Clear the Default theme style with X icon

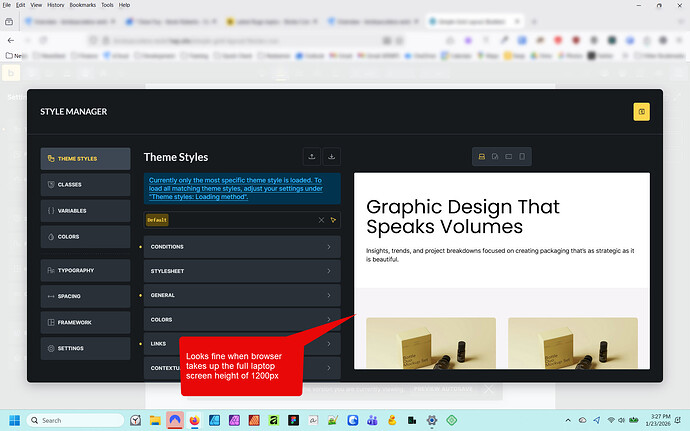321,220
